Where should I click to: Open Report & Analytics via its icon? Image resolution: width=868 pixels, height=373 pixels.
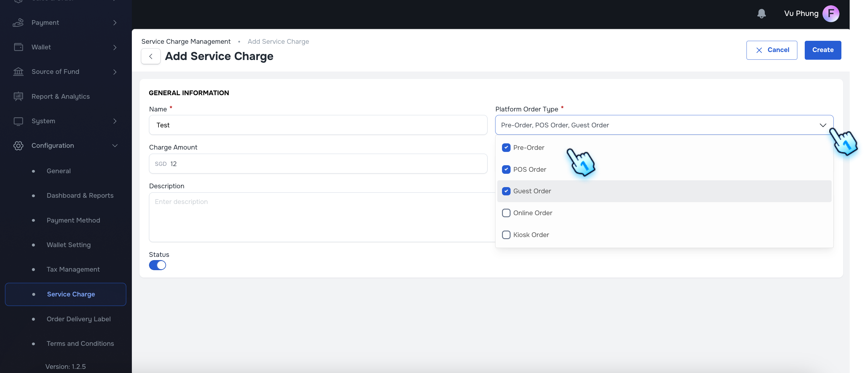(x=19, y=96)
